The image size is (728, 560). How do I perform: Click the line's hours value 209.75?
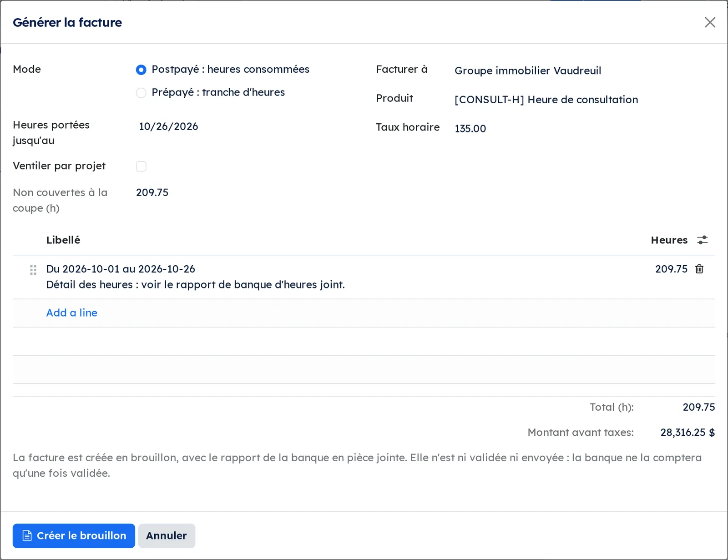tap(671, 269)
